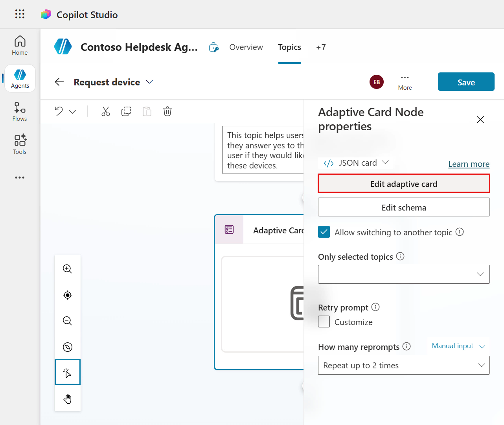Open Flows in the left sidebar
The image size is (504, 425).
pyautogui.click(x=20, y=112)
